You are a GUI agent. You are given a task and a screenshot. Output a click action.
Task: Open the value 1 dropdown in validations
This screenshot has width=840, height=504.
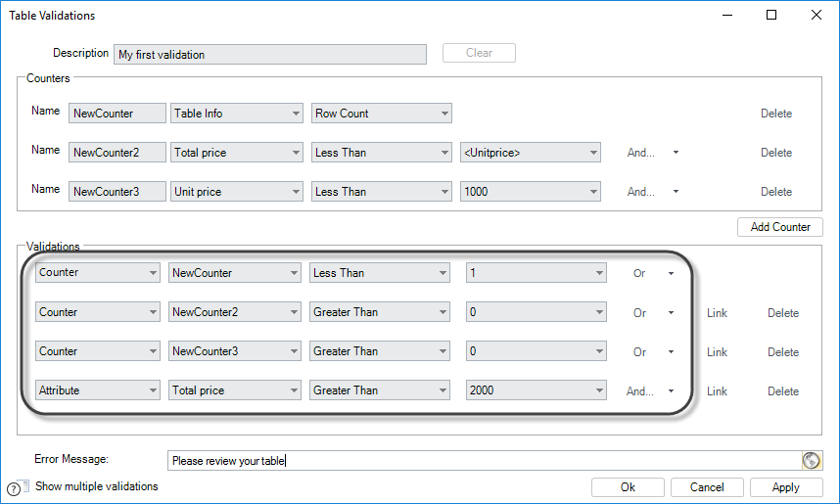pos(537,272)
